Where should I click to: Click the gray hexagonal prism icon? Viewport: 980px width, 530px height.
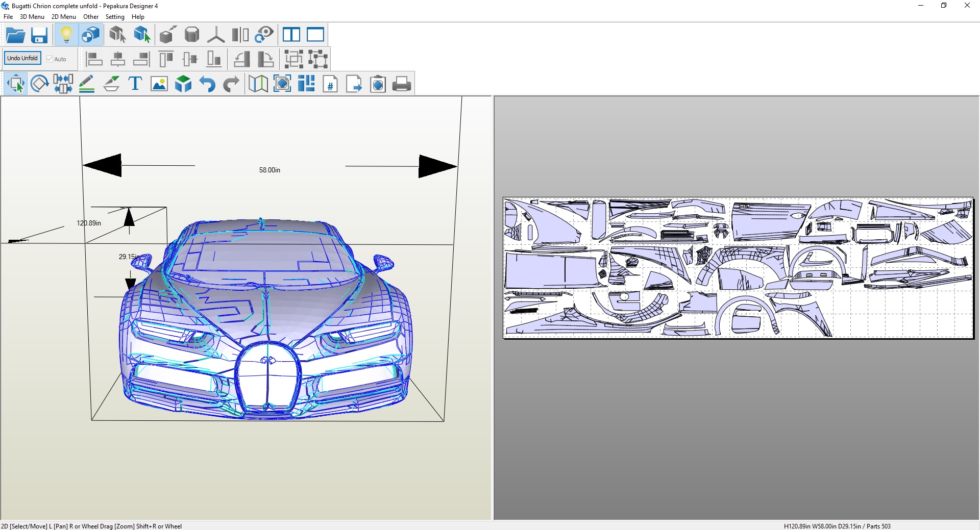pyautogui.click(x=192, y=35)
